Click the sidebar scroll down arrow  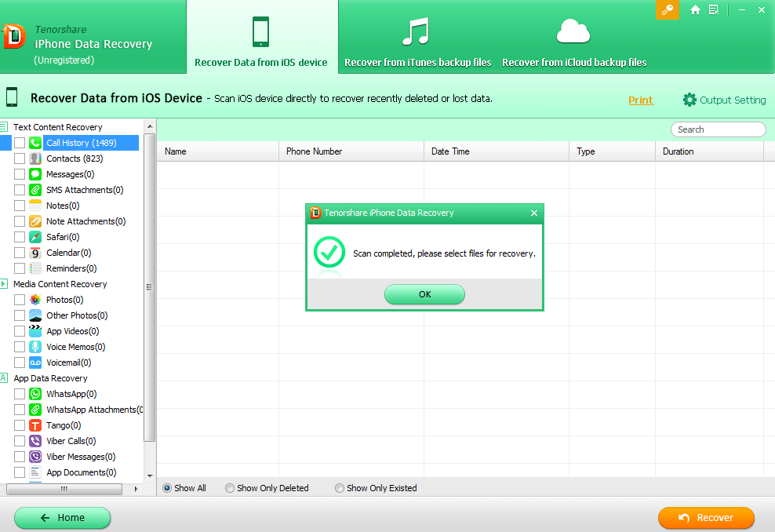click(x=150, y=476)
